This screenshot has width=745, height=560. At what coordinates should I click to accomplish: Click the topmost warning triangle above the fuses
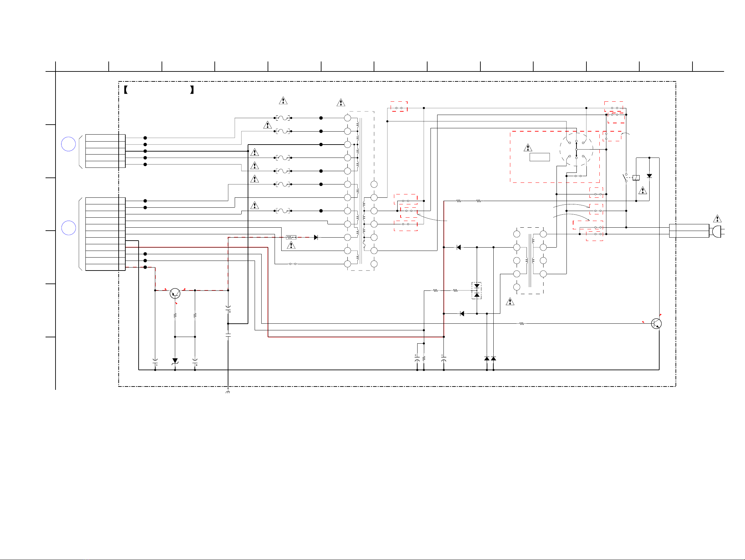coord(283,100)
